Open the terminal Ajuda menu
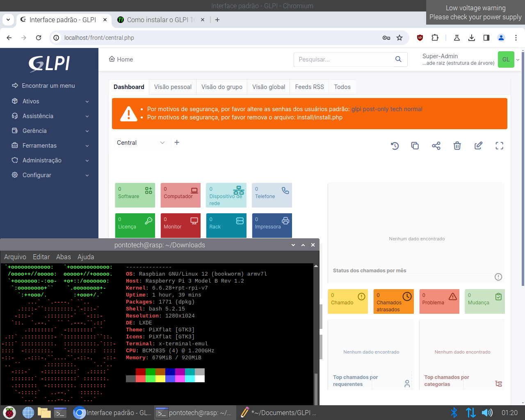This screenshot has width=525, height=420. pyautogui.click(x=86, y=257)
